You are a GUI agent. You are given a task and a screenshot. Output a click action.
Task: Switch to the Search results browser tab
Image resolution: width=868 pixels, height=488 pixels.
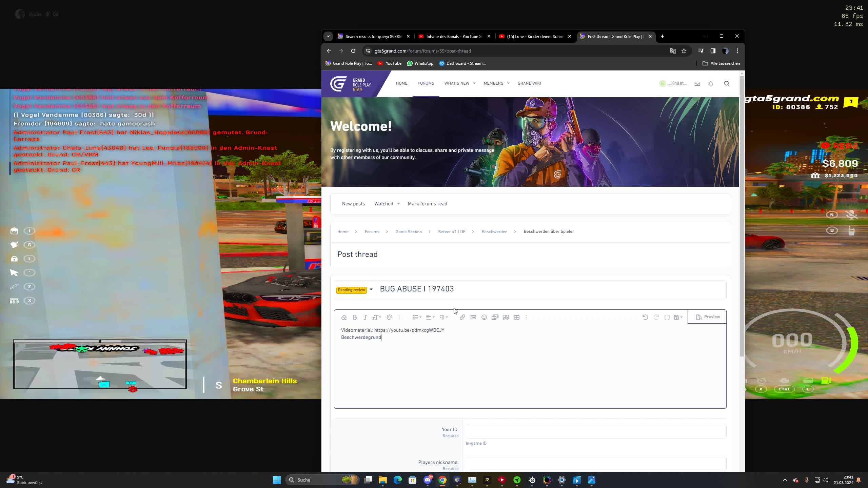click(x=373, y=36)
